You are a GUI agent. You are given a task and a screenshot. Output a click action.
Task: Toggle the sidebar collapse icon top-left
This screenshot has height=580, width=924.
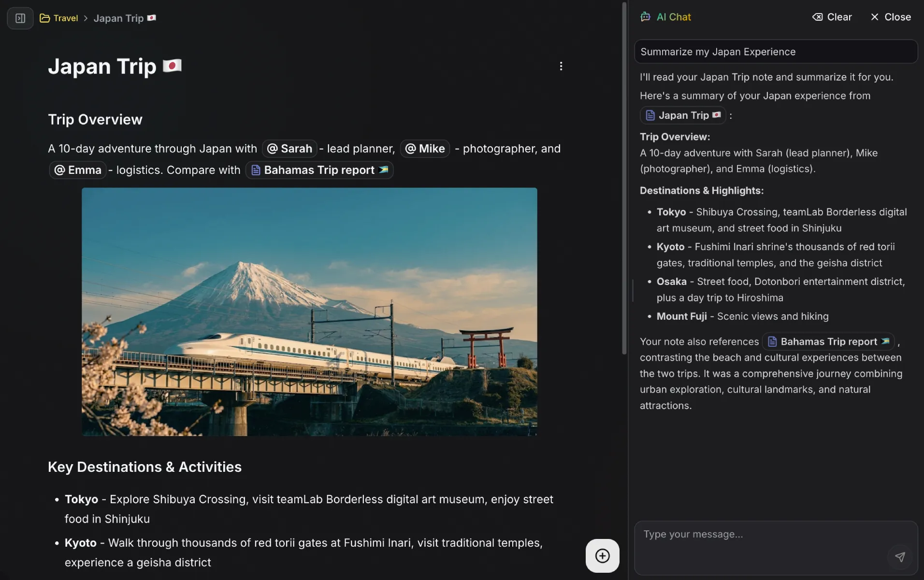(x=20, y=18)
